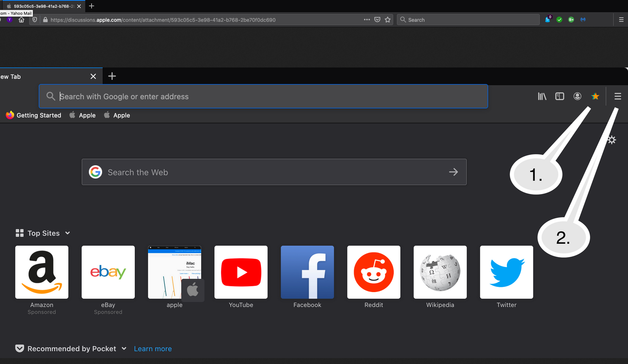Close the 593c05c5 attachment tab
This screenshot has width=628, height=364.
coord(79,6)
